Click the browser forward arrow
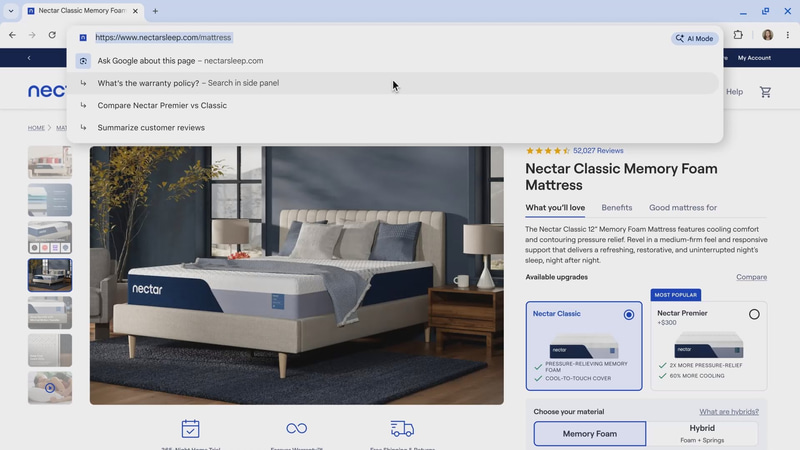The width and height of the screenshot is (800, 450). coord(32,35)
